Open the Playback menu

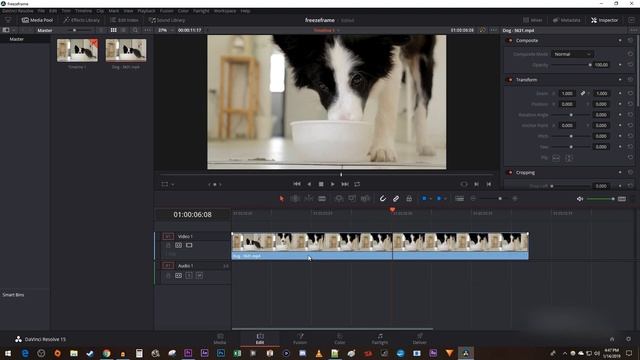(146, 11)
